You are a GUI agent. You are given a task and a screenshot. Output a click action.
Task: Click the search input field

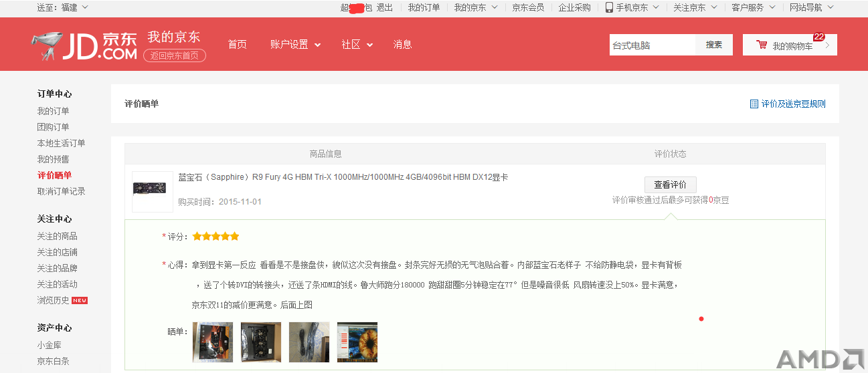653,45
